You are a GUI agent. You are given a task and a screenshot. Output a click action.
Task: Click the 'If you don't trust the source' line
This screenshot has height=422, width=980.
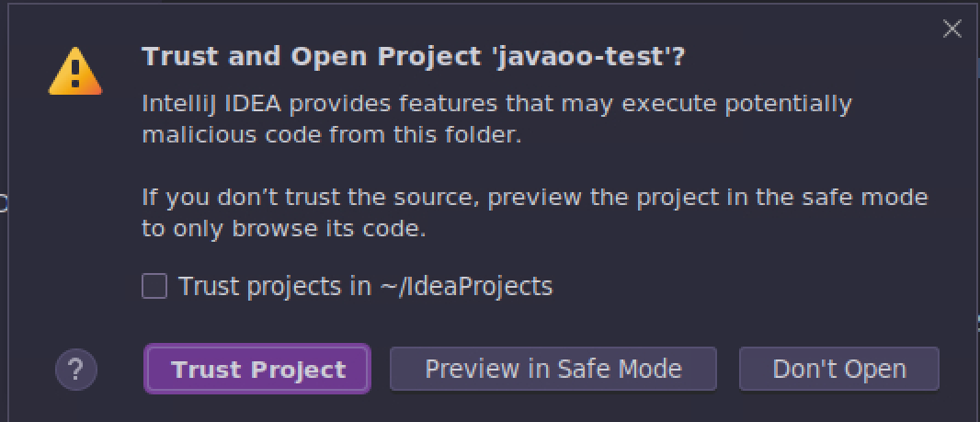tap(535, 198)
